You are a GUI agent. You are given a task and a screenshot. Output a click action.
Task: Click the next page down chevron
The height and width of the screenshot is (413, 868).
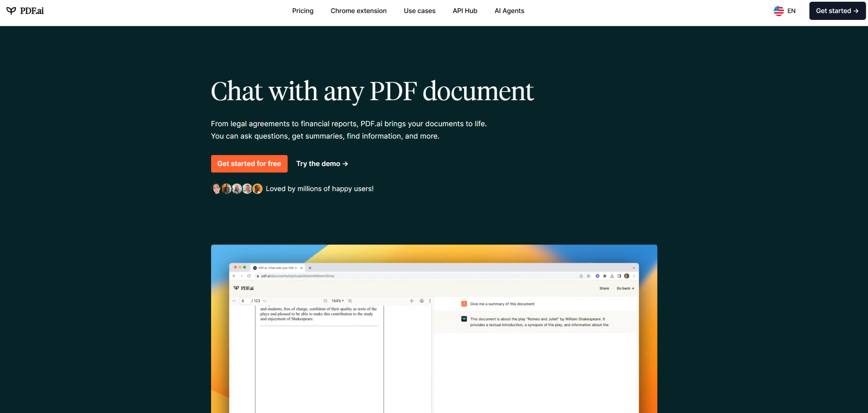[264, 301]
